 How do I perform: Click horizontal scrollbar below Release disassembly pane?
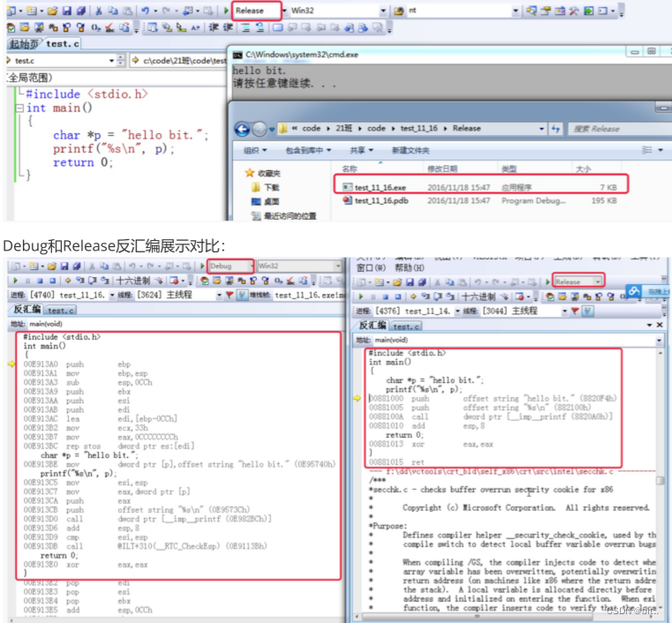coord(478,617)
